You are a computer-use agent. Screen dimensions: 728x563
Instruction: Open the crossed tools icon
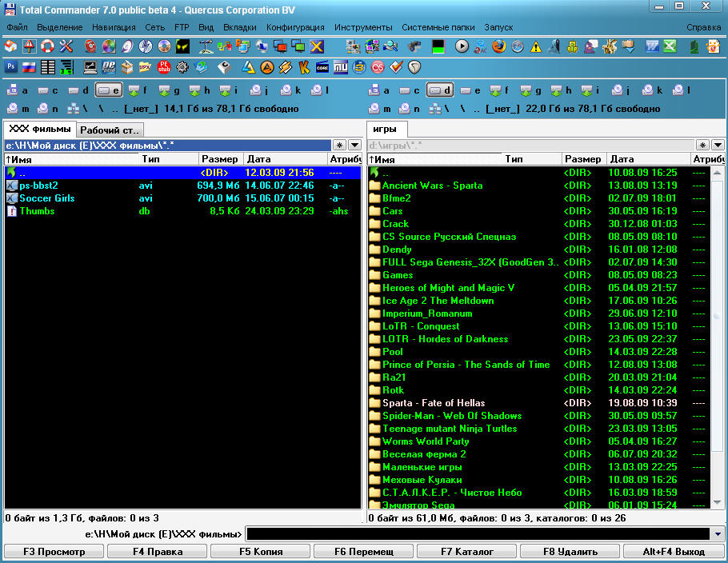coord(66,46)
